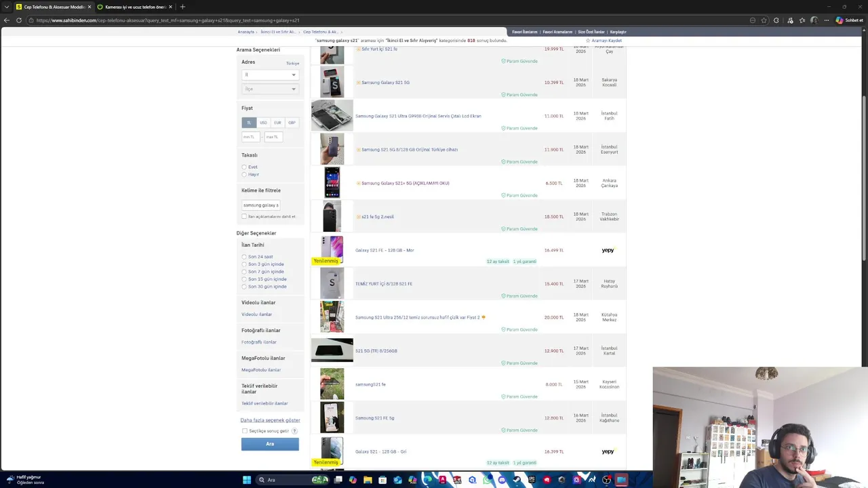Open thumbnail of S21 Ultra G998B Servis Çıtalı Lcd Ekran
This screenshot has width=868, height=488.
click(332, 115)
